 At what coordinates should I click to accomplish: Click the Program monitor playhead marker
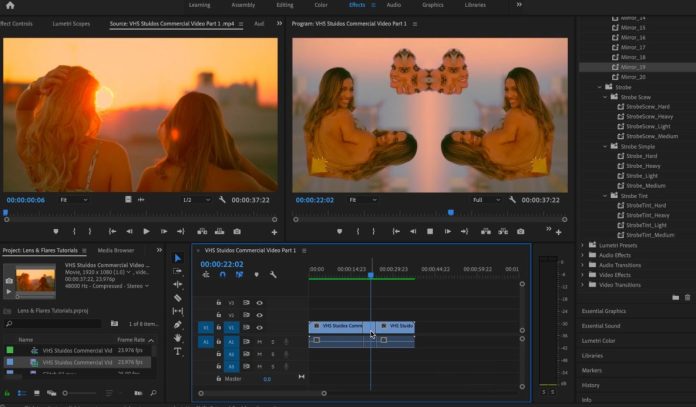click(x=450, y=212)
